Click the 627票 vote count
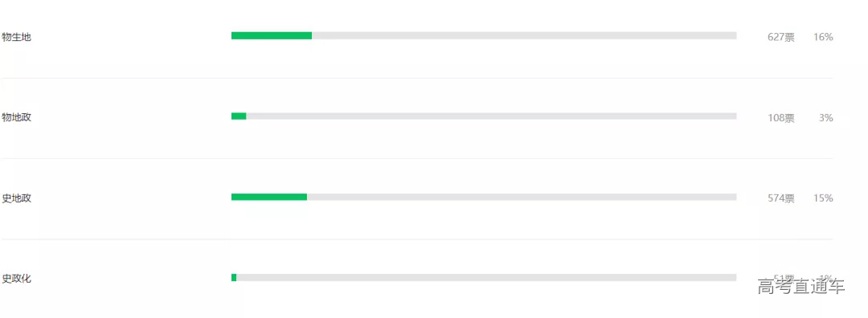Screen dimensions: 868x318 780,37
